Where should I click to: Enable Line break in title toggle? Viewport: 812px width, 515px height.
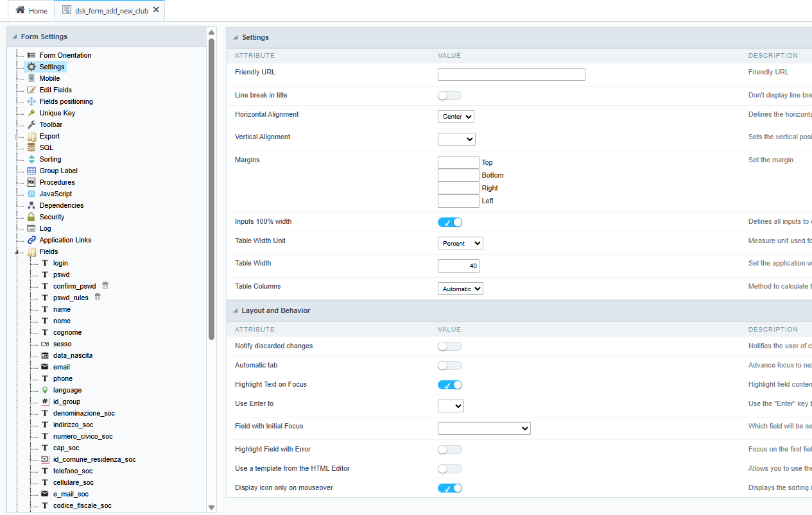pyautogui.click(x=450, y=96)
